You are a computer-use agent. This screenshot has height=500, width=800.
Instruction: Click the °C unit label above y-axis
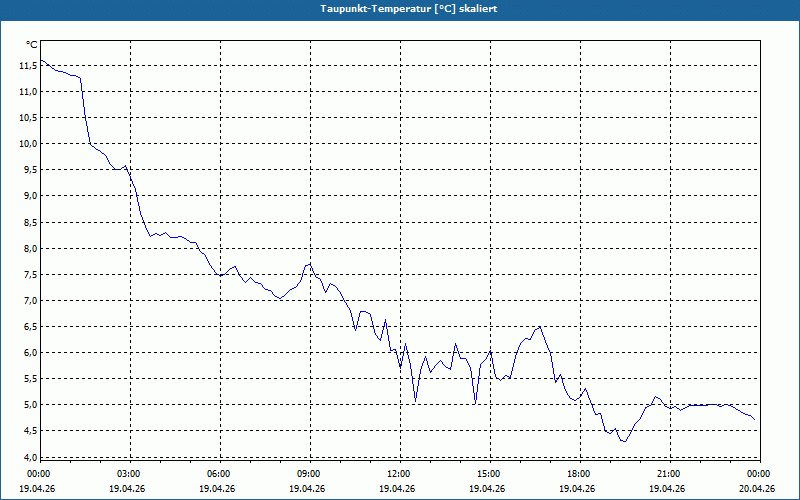[x=31, y=45]
